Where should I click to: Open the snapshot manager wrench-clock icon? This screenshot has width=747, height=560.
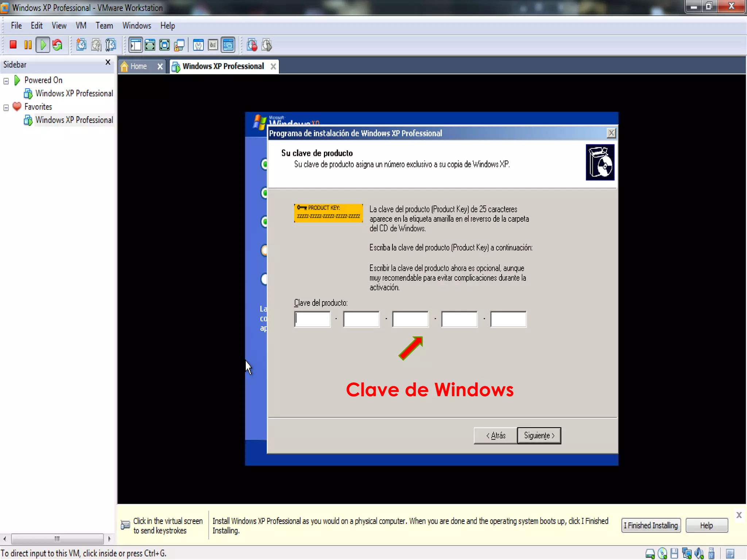[x=111, y=45]
